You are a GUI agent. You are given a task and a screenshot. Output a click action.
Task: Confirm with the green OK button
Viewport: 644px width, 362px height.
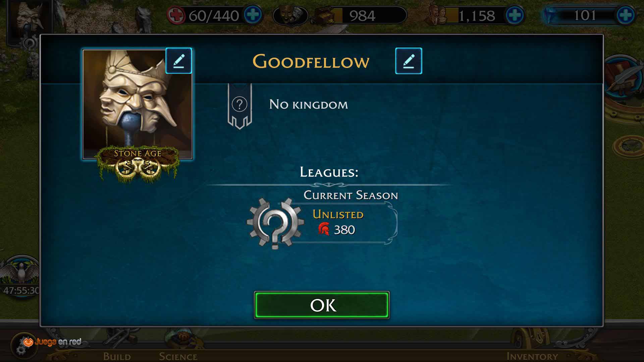click(322, 305)
